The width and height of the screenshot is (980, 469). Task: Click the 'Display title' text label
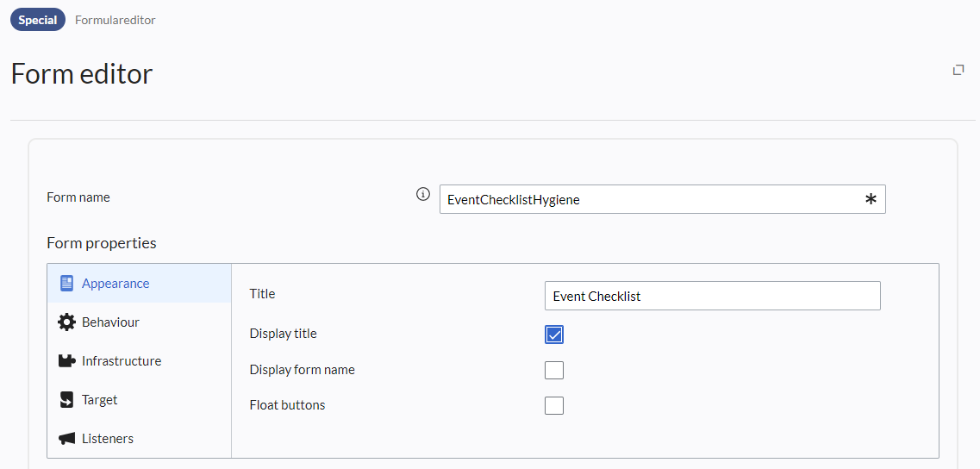pyautogui.click(x=284, y=334)
